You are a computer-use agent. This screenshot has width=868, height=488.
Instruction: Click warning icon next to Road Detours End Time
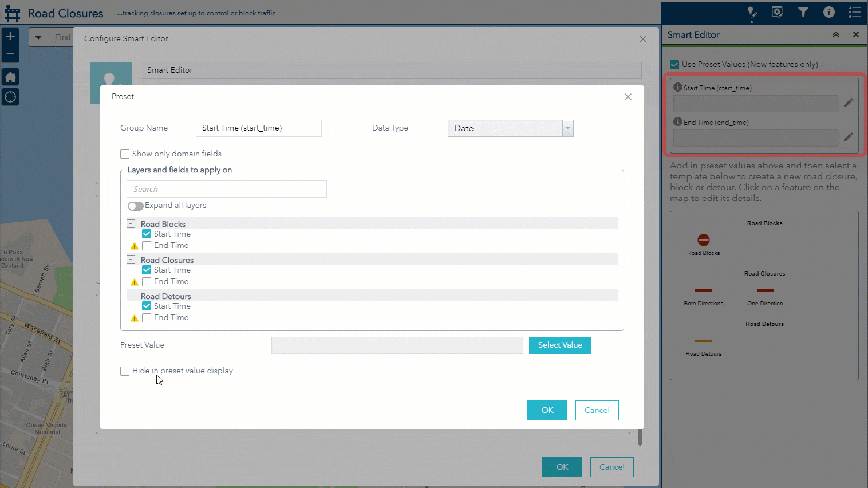coord(135,318)
